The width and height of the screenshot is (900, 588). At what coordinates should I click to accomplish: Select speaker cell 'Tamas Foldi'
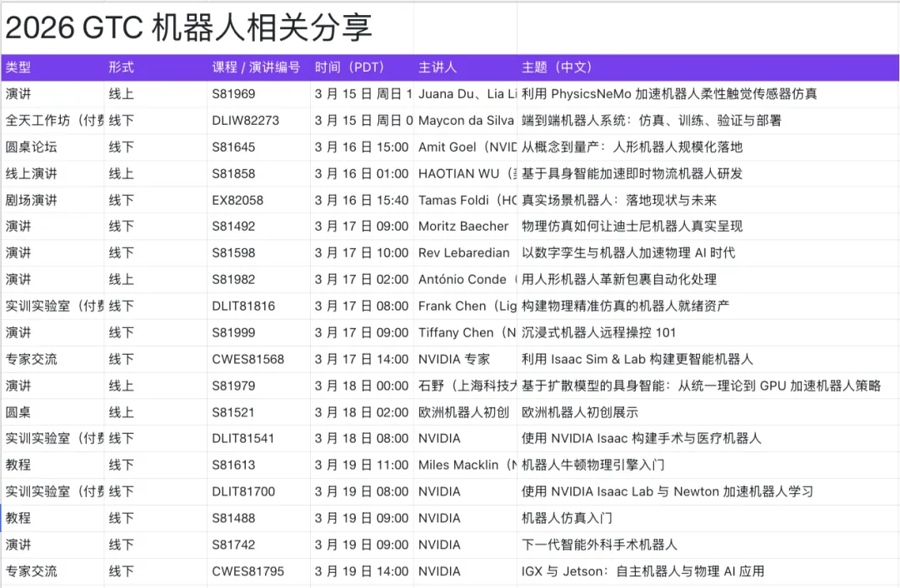coord(467,200)
